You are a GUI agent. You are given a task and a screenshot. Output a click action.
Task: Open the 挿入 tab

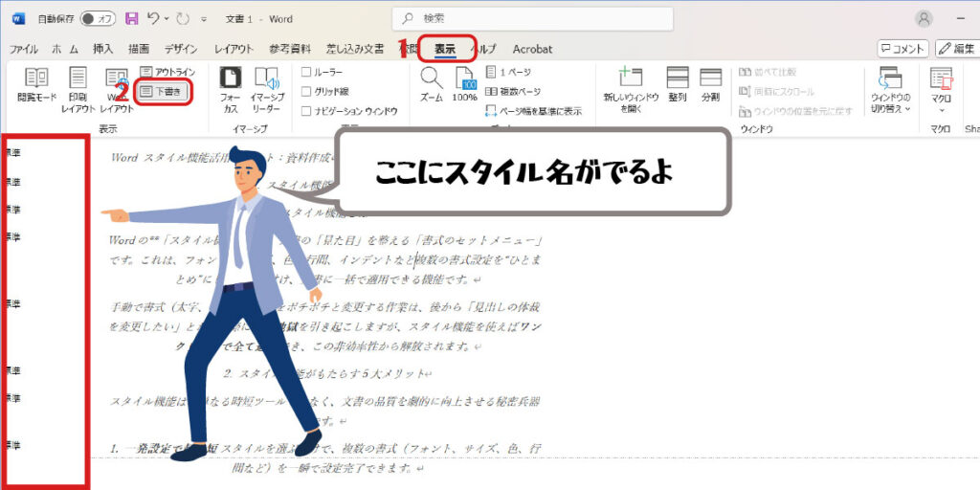click(103, 49)
